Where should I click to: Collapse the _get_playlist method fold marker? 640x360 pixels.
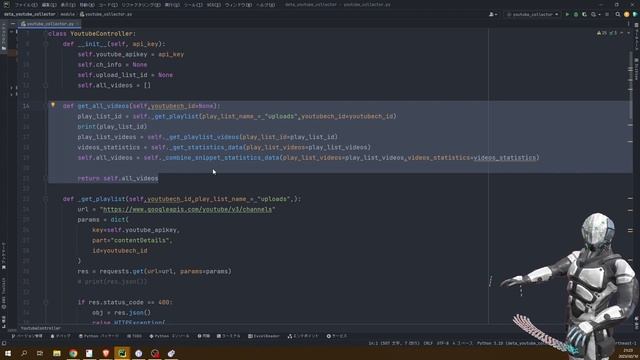(46, 199)
